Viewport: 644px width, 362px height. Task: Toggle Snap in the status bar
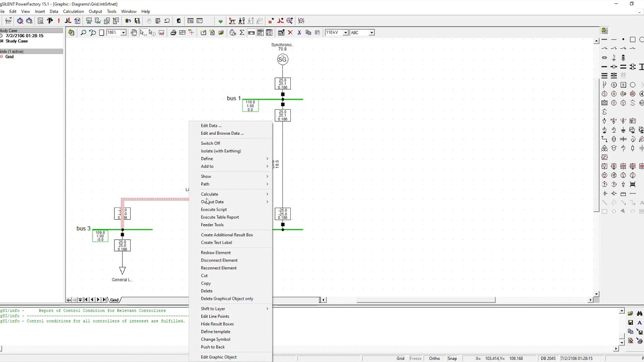point(452,358)
